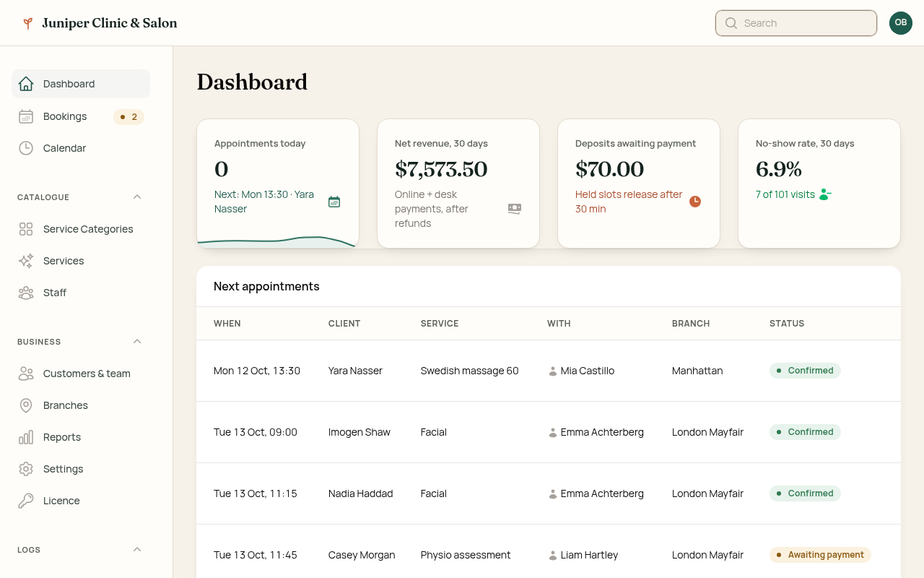Viewport: 924px width, 578px height.
Task: Click Mia Castillo staff name
Action: pyautogui.click(x=588, y=371)
